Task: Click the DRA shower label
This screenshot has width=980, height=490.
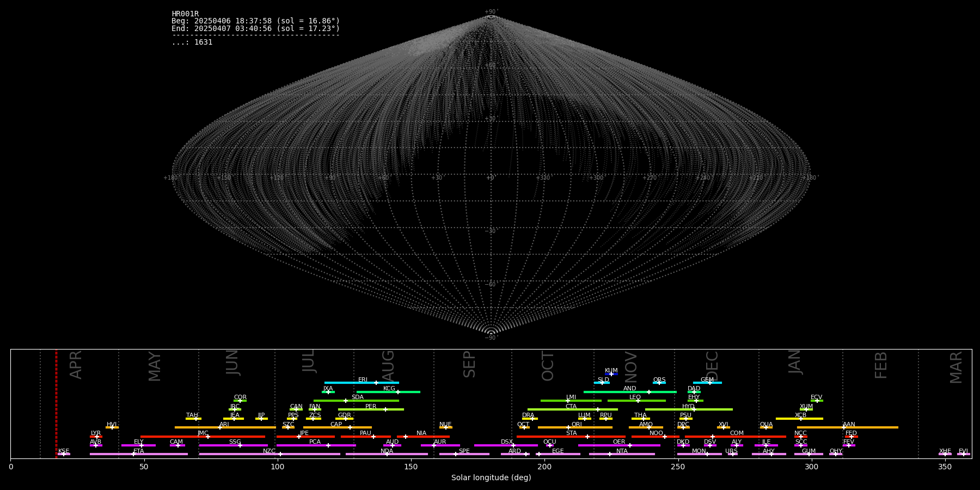Action: tap(529, 415)
